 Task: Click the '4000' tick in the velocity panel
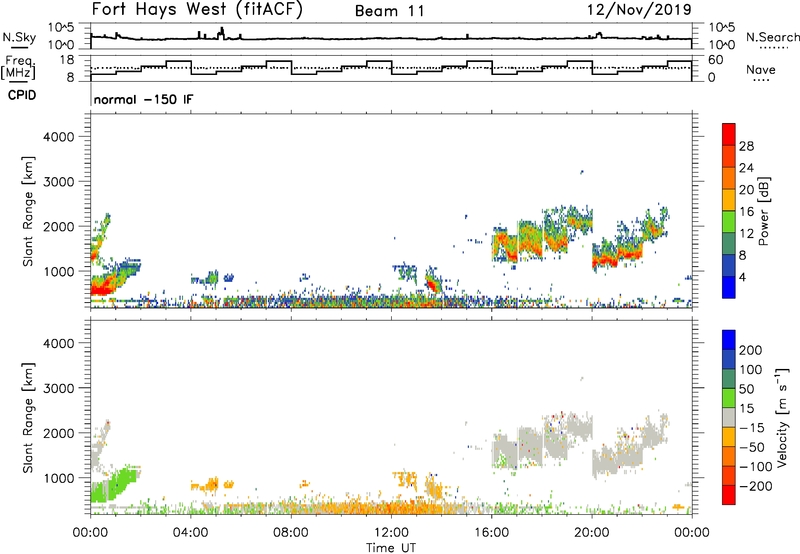(x=59, y=343)
